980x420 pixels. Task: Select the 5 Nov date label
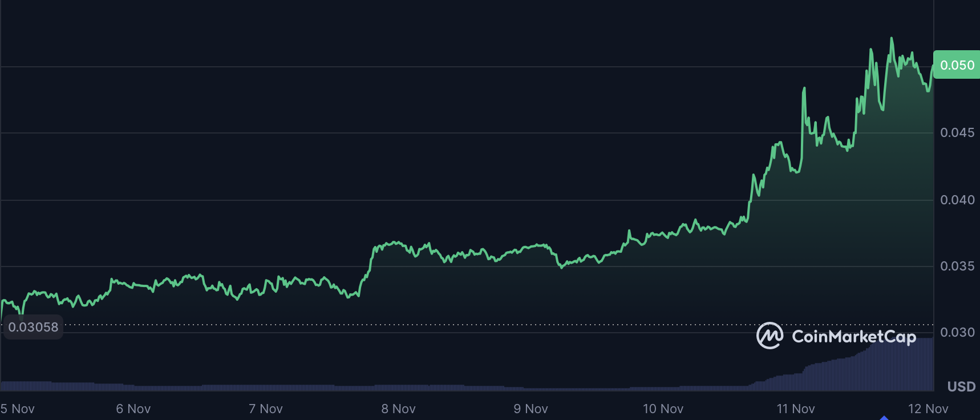point(18,409)
